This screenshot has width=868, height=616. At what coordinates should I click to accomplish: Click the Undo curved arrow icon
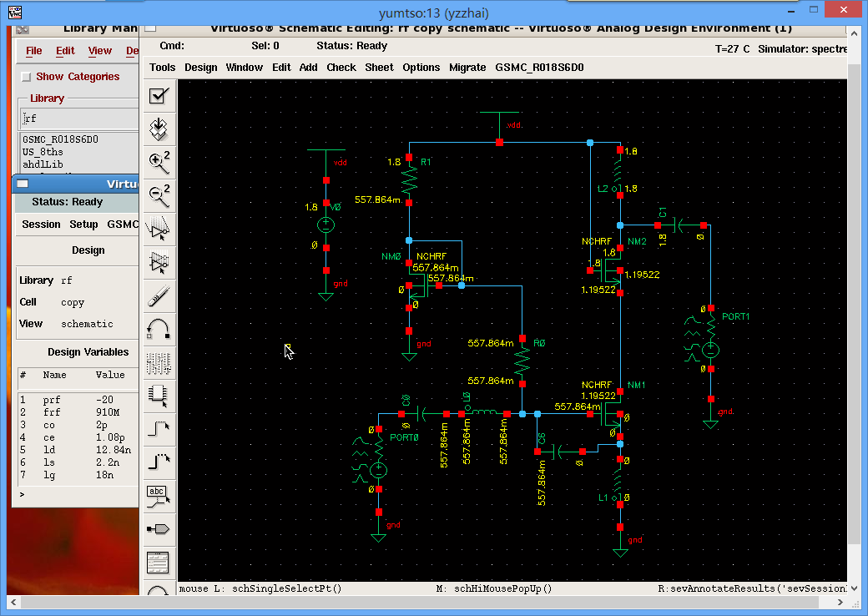click(159, 329)
